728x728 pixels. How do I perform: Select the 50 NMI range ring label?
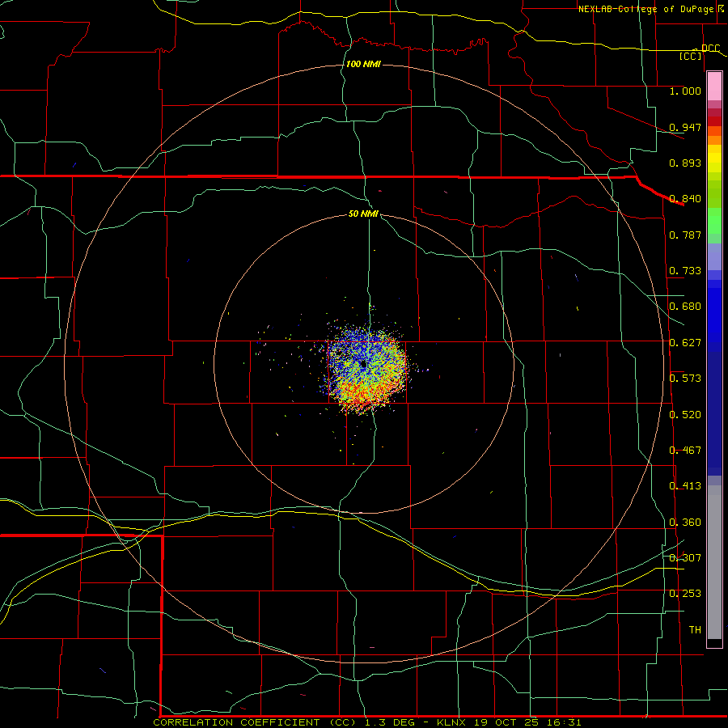(x=363, y=214)
